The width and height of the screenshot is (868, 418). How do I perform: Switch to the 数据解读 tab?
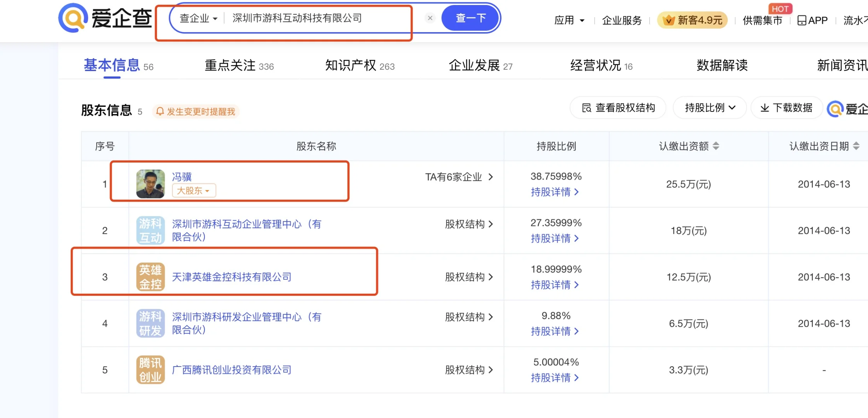(x=722, y=65)
